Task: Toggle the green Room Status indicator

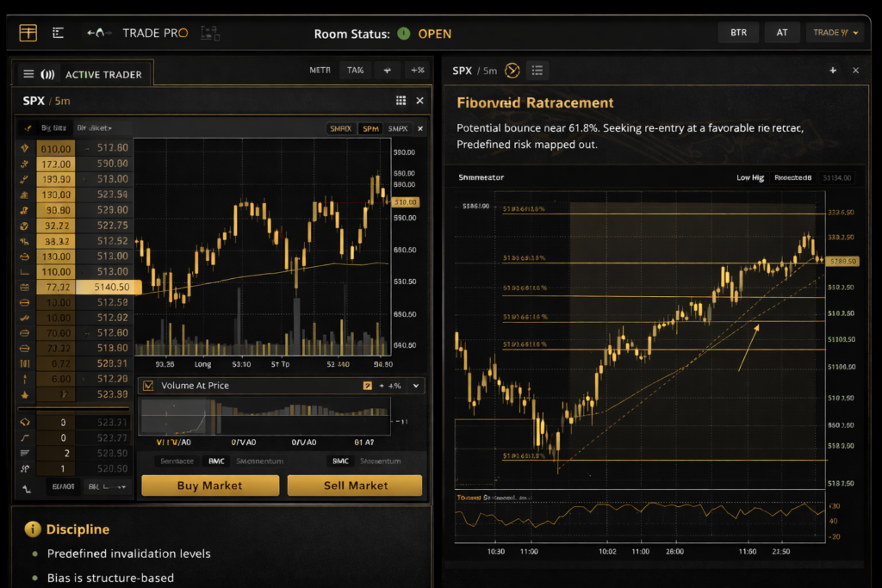Action: click(403, 34)
